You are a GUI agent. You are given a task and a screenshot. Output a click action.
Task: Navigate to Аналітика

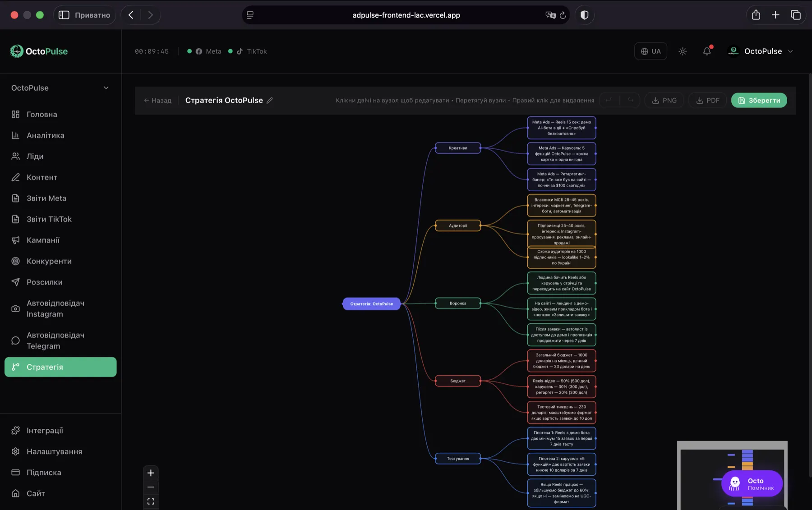(60, 135)
